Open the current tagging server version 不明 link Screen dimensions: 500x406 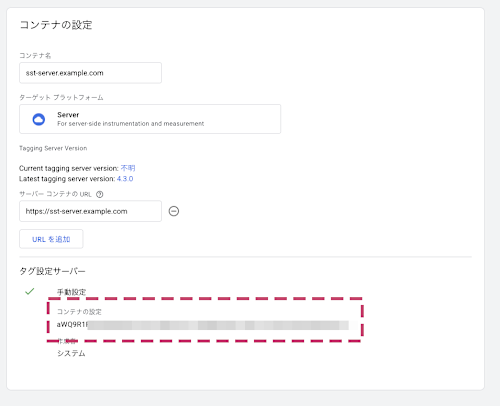coord(128,168)
